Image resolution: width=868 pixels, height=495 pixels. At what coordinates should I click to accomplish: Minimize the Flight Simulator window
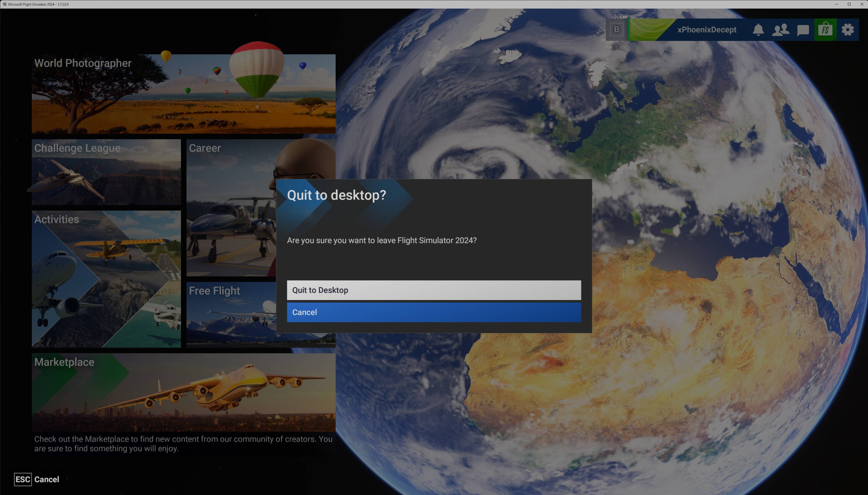(x=836, y=4)
